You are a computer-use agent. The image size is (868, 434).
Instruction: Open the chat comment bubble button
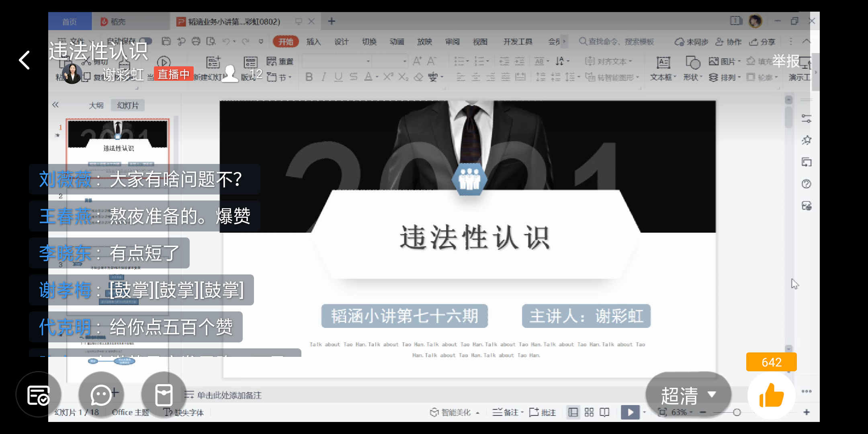pyautogui.click(x=101, y=395)
